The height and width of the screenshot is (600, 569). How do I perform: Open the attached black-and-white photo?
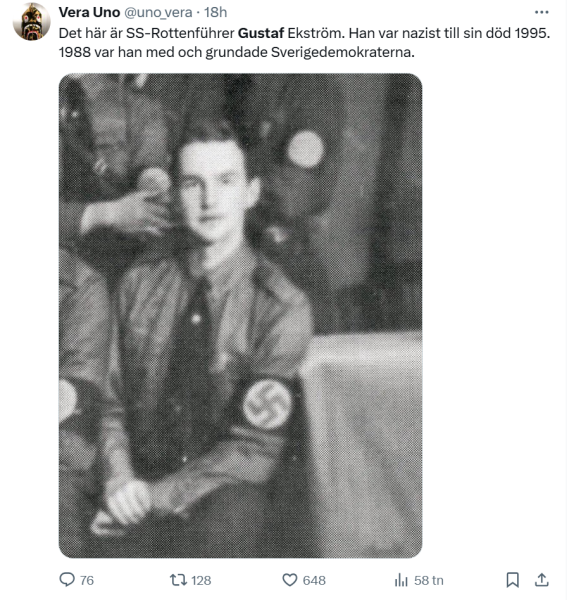point(240,316)
